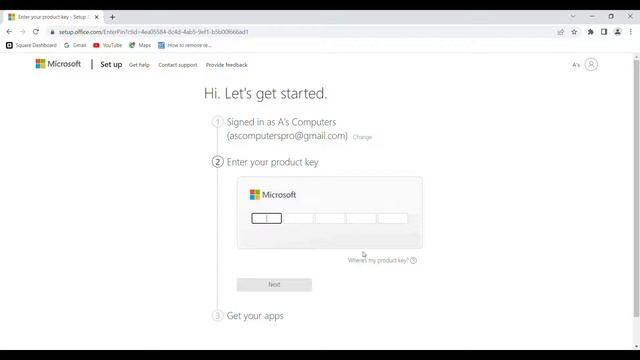
Task: Click the Microsoft logo in header
Action: (58, 64)
